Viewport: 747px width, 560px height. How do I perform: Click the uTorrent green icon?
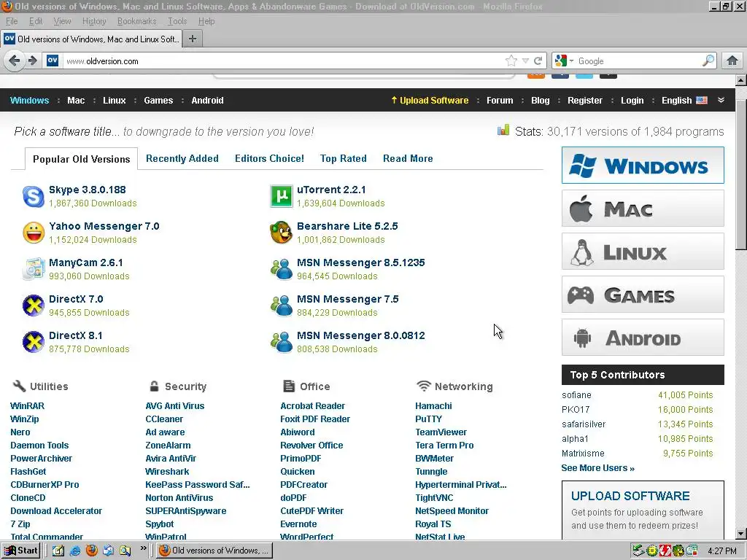point(281,196)
